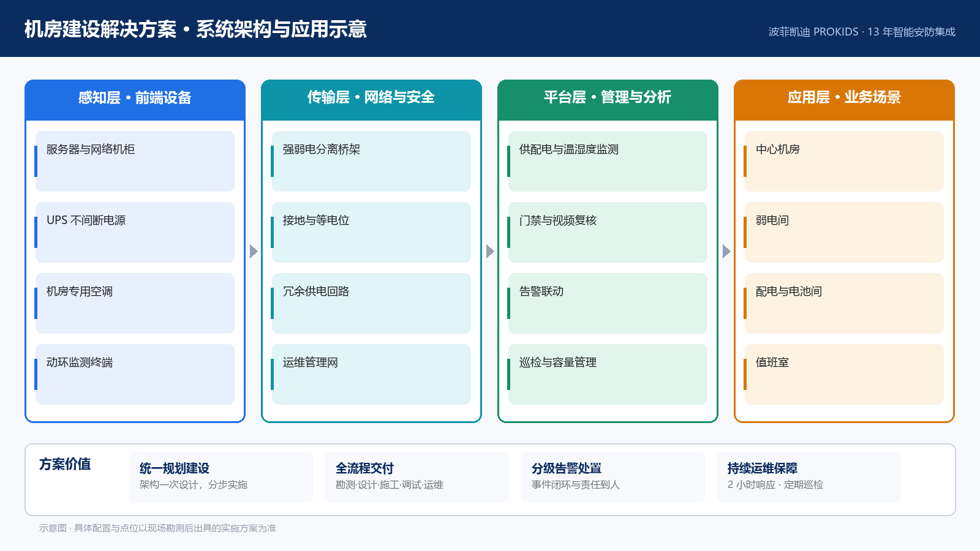The width and height of the screenshot is (980, 551).
Task: Choose the 巡检与容量管理 card
Action: pos(608,374)
